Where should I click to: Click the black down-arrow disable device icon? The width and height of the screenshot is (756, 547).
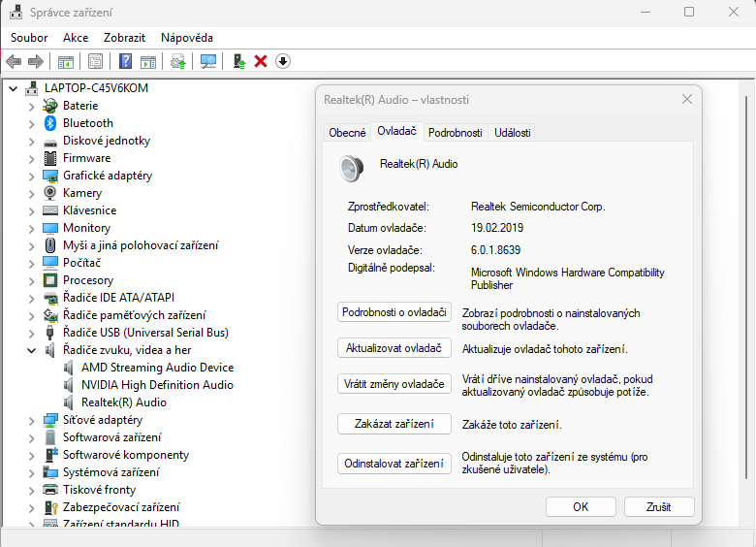(x=283, y=61)
